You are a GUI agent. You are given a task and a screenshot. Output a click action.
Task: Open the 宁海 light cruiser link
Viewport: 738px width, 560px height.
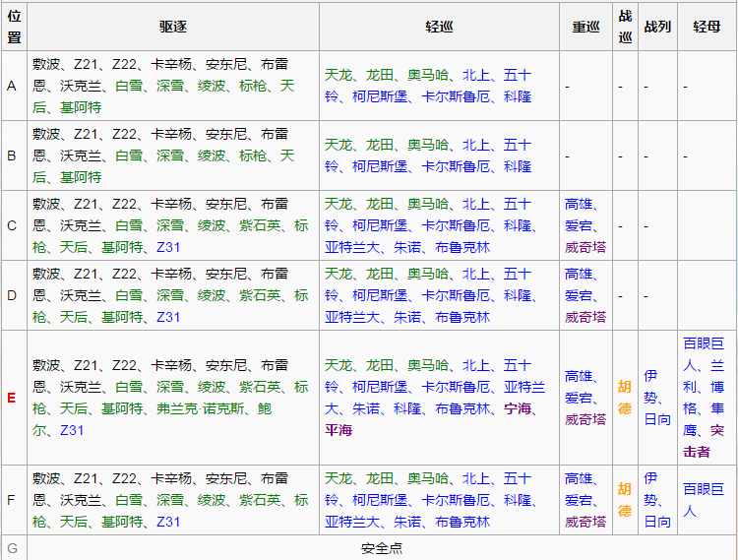click(x=519, y=407)
